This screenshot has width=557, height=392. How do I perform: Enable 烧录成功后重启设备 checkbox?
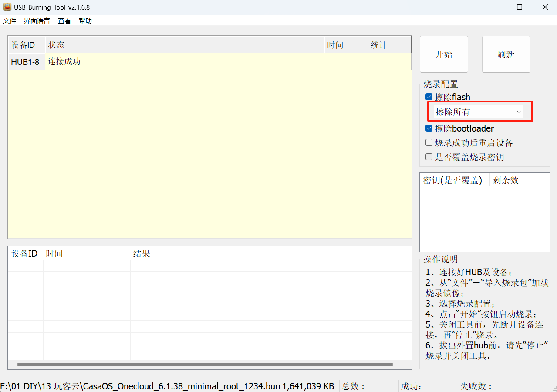429,143
